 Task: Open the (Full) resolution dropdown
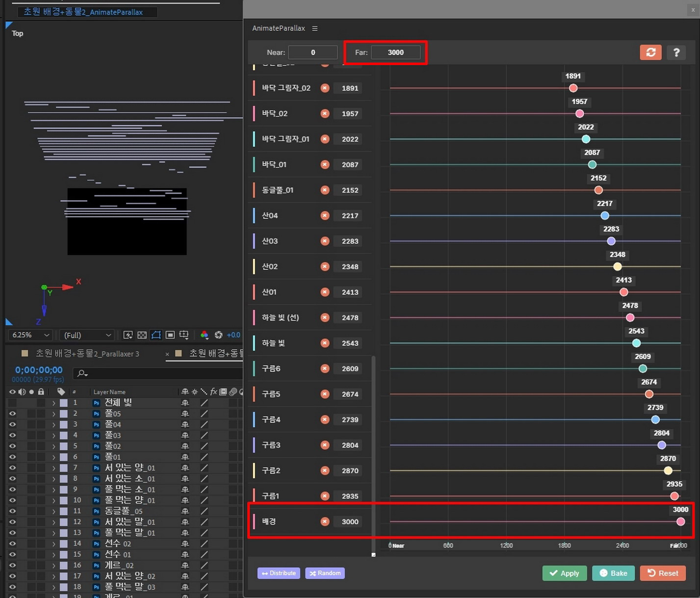click(x=87, y=335)
